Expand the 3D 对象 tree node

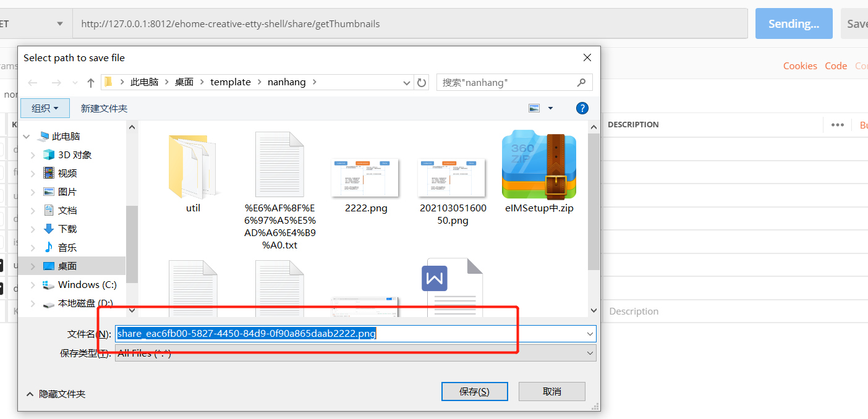click(x=33, y=155)
